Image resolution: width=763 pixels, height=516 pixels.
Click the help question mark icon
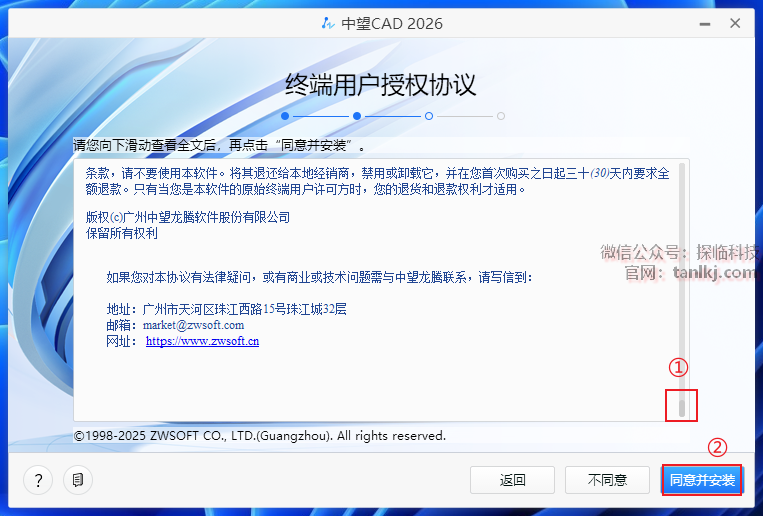38,480
